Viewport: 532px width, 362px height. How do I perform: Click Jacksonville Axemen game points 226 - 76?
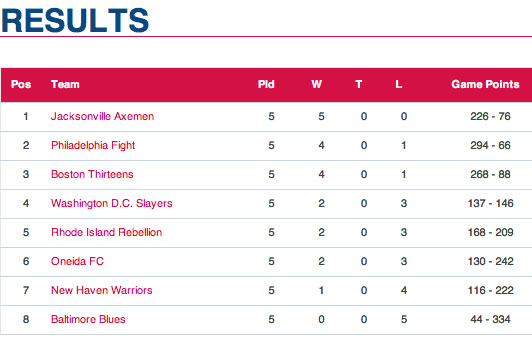(x=490, y=116)
